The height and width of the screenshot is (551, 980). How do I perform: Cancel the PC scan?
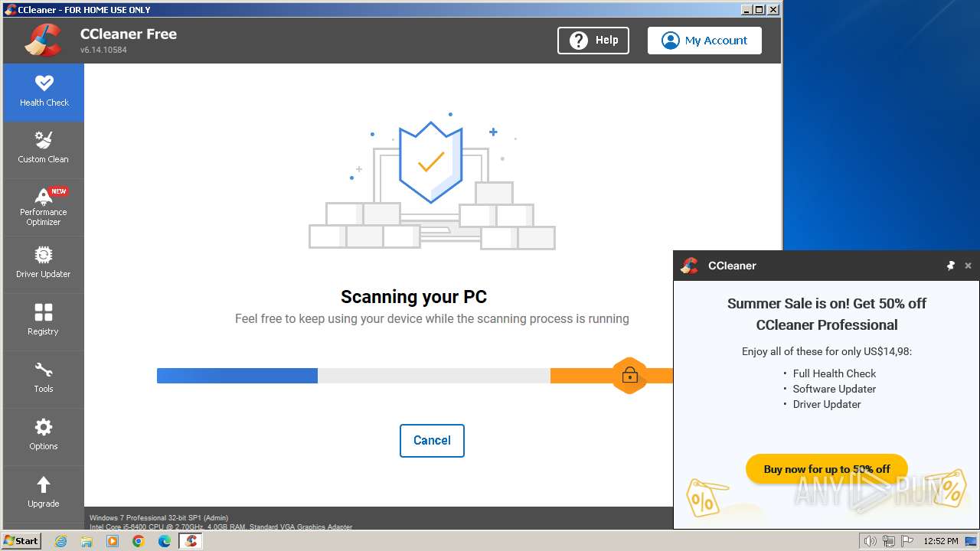[432, 441]
